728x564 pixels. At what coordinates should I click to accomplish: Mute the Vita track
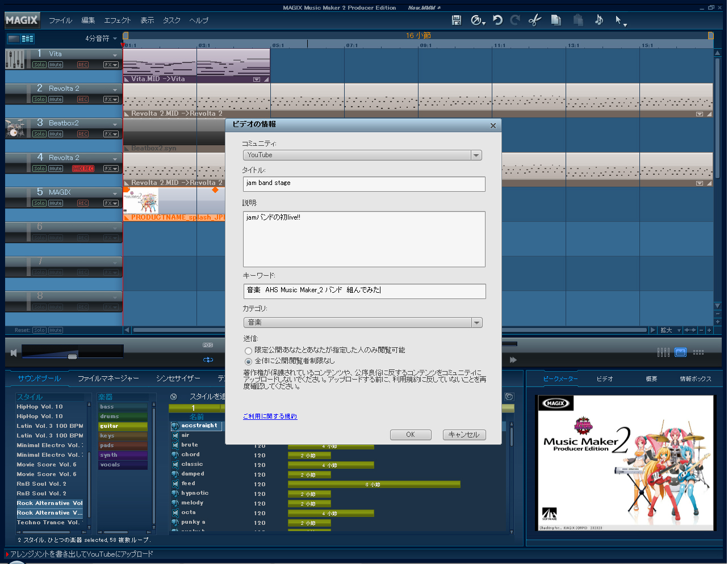point(56,65)
